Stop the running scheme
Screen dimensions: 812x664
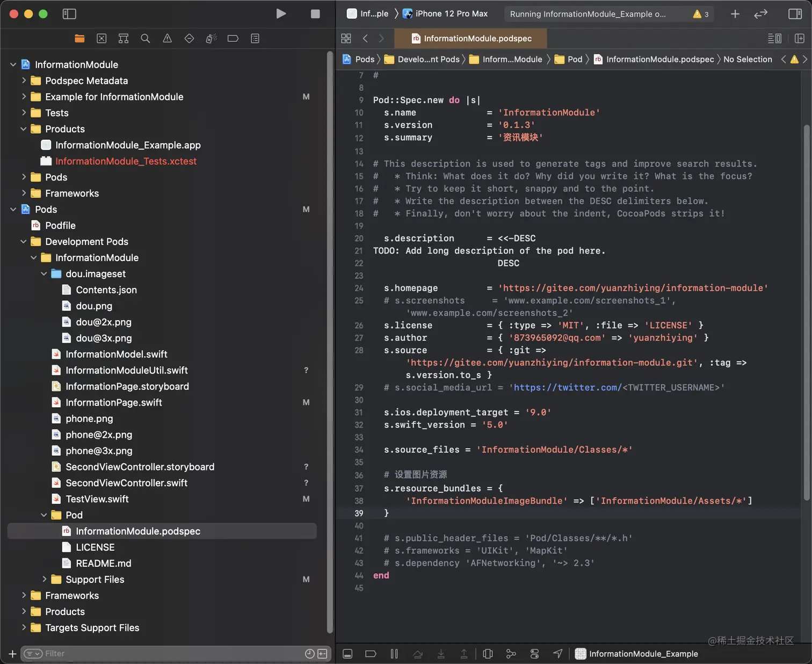click(315, 14)
